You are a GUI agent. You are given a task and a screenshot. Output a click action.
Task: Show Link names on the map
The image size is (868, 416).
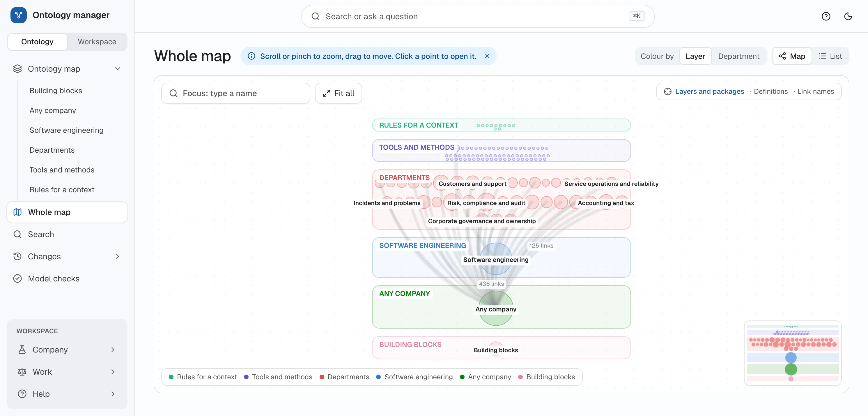tap(815, 92)
